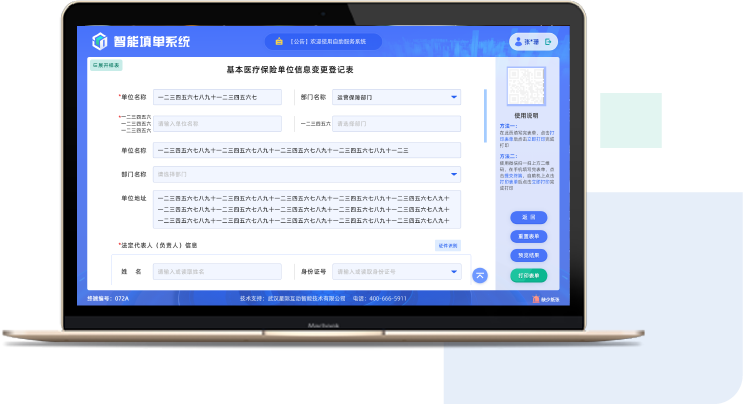Click the scroll-to-top round arrow button
Image resolution: width=743 pixels, height=404 pixels.
[479, 275]
